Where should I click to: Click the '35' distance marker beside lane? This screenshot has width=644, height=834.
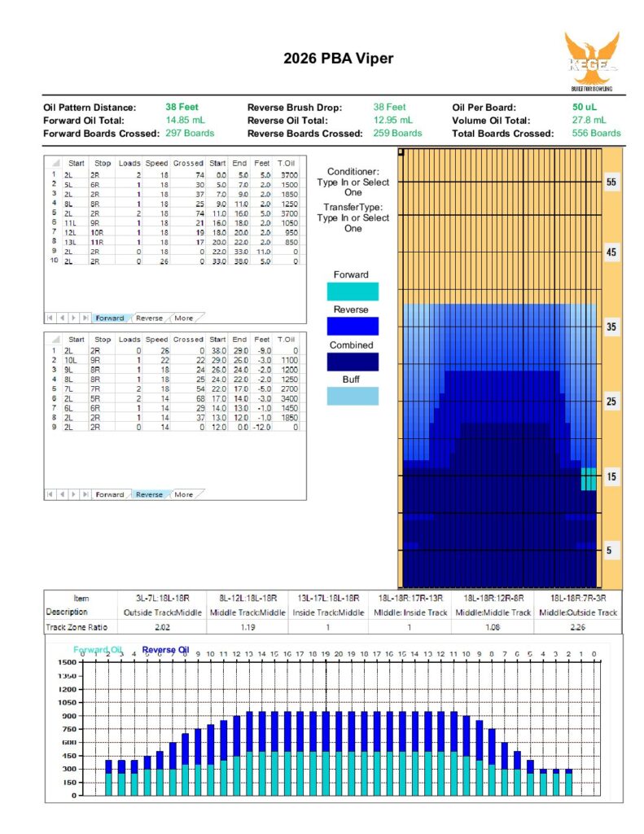(x=611, y=327)
